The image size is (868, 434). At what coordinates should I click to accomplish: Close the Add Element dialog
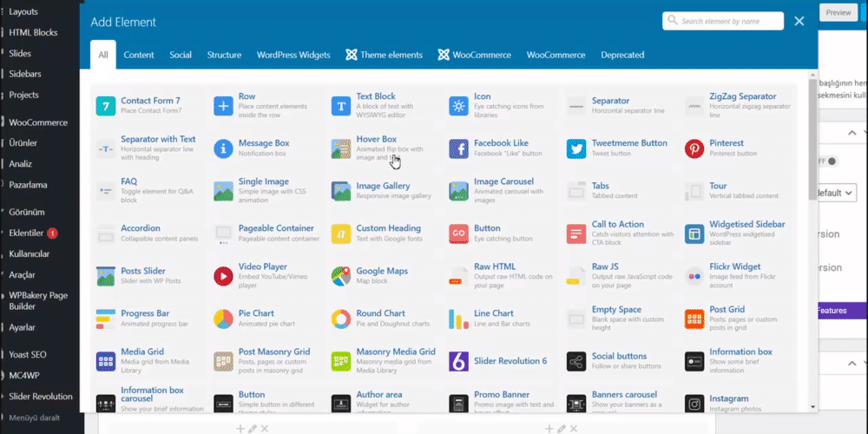click(799, 21)
